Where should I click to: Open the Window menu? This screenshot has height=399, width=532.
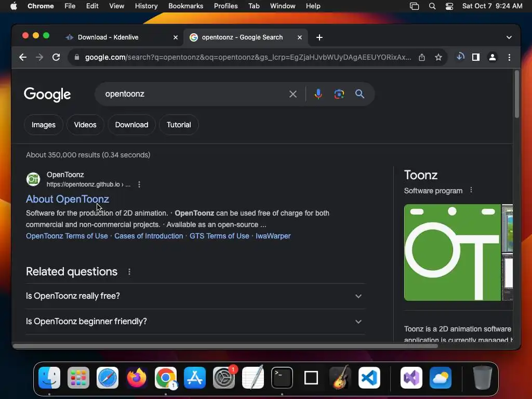coord(283,6)
